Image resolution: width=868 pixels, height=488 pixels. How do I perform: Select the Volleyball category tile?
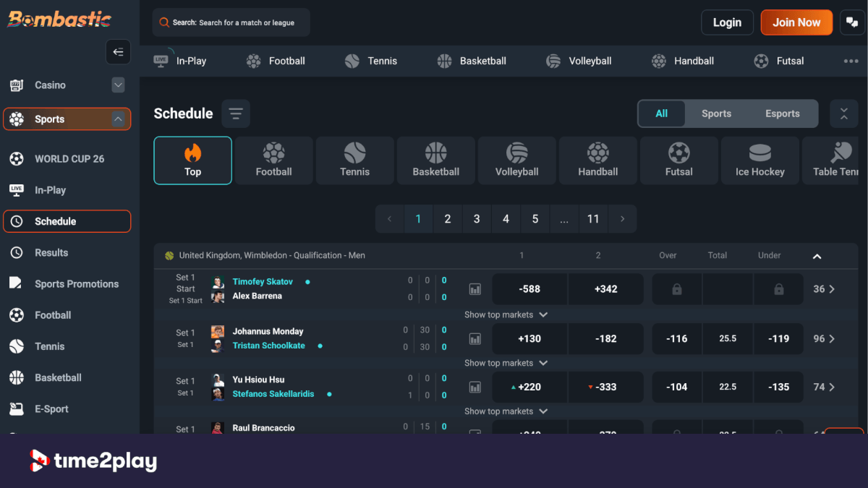tap(517, 160)
